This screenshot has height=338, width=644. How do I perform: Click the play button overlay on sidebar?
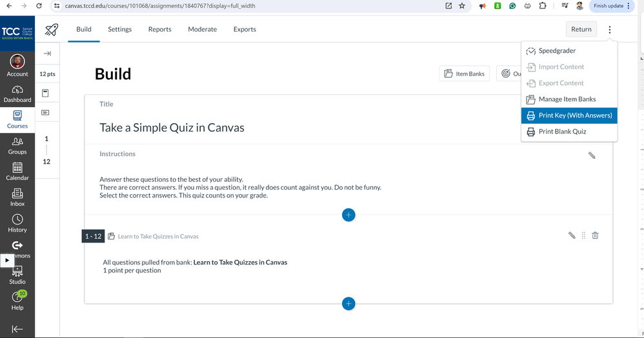pos(7,261)
